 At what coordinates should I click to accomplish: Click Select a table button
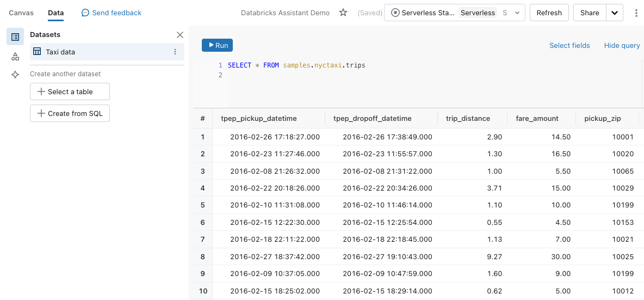pyautogui.click(x=70, y=91)
